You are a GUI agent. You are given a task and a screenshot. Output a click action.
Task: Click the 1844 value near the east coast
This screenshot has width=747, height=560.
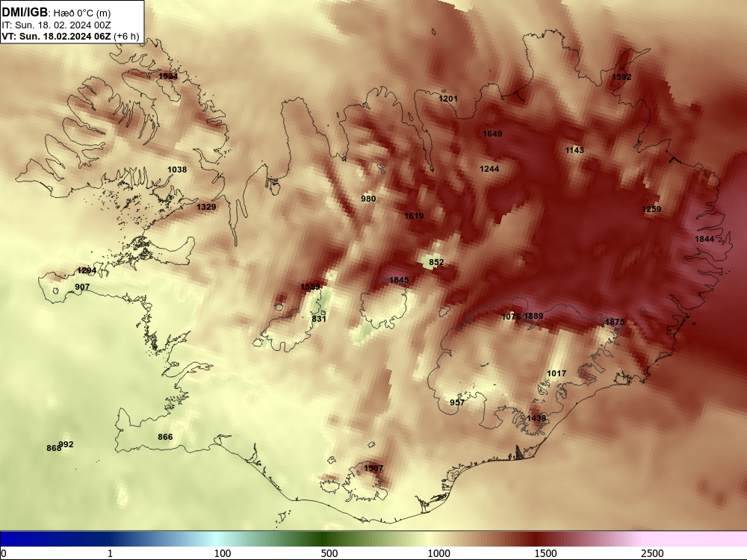pyautogui.click(x=704, y=239)
